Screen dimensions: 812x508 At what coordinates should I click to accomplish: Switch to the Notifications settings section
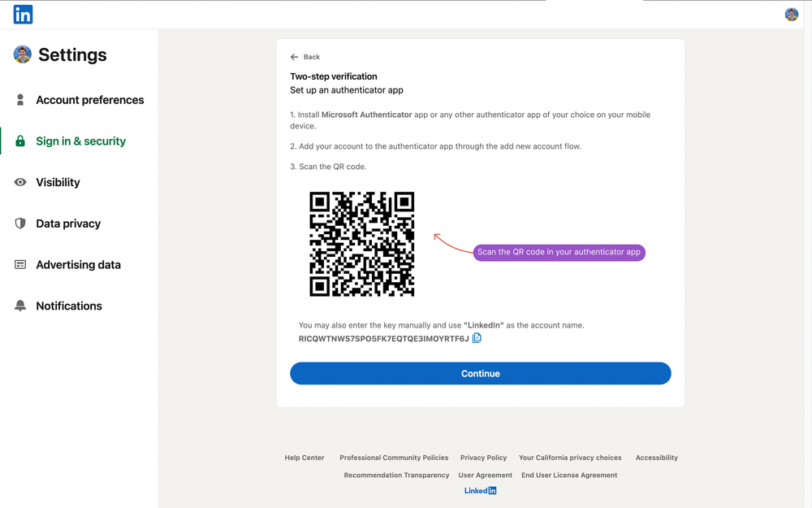69,306
